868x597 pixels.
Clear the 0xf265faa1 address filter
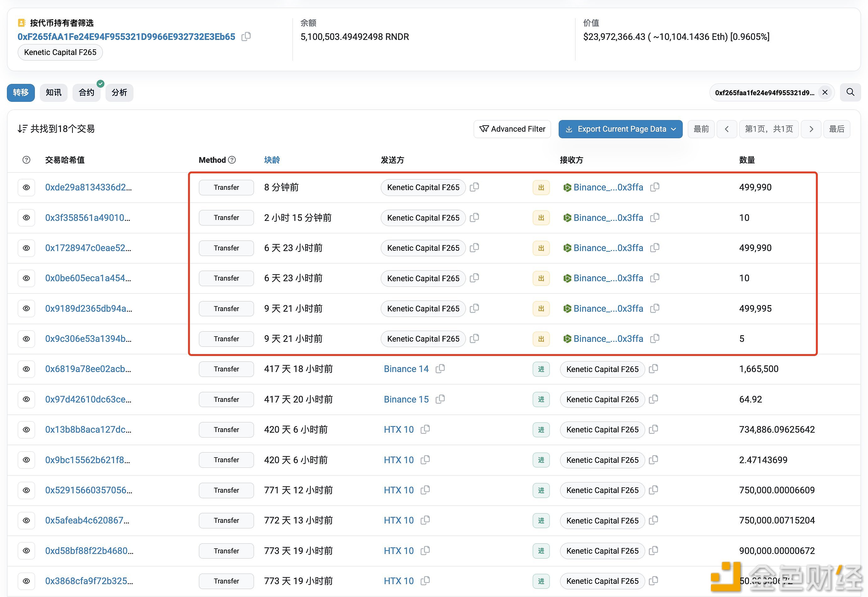coord(825,92)
